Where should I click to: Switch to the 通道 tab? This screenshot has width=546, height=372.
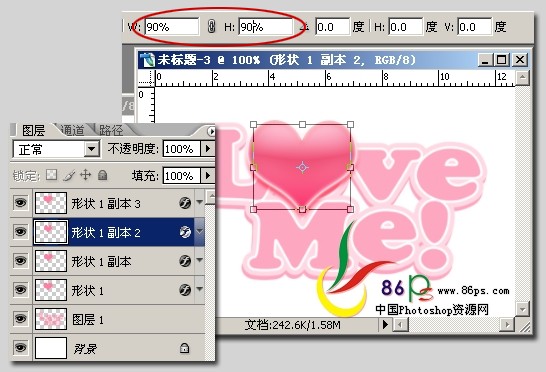[72, 130]
